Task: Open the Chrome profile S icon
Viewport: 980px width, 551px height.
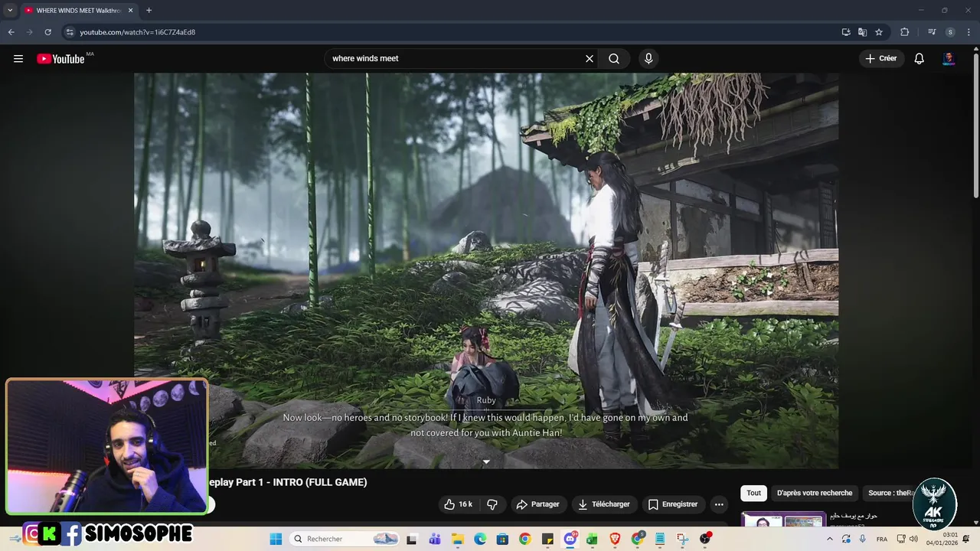Action: (x=950, y=32)
